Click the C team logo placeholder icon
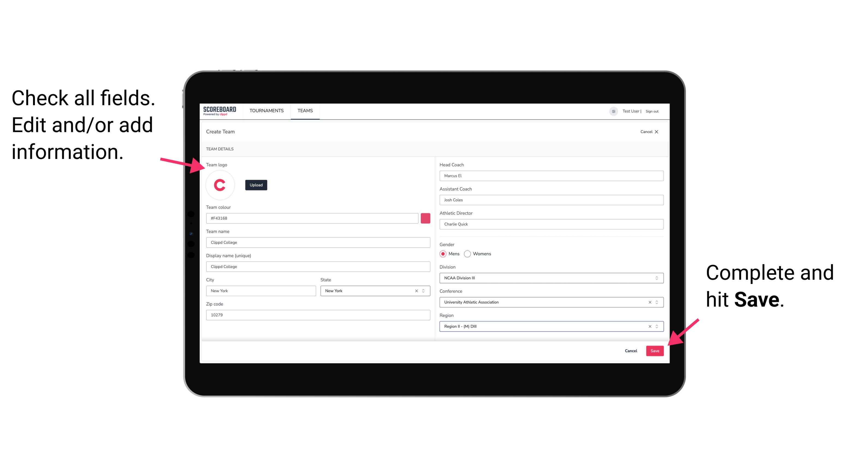Image resolution: width=868 pixels, height=467 pixels. (x=220, y=185)
